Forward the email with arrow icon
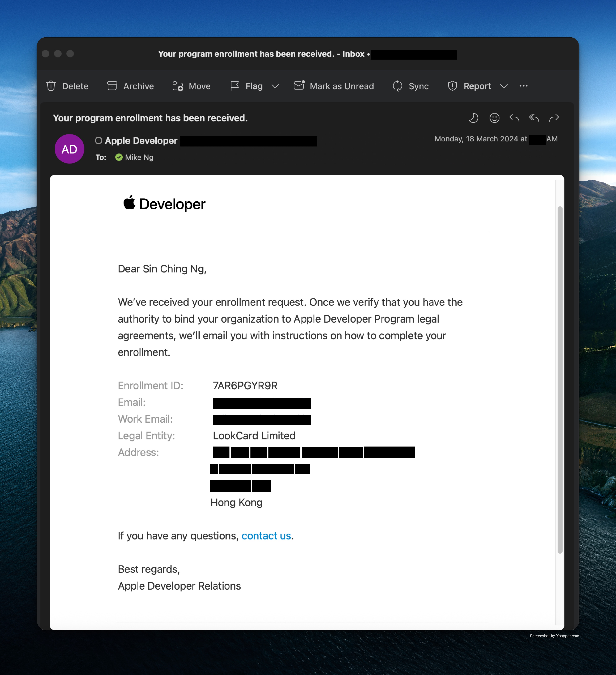616x675 pixels. (554, 118)
